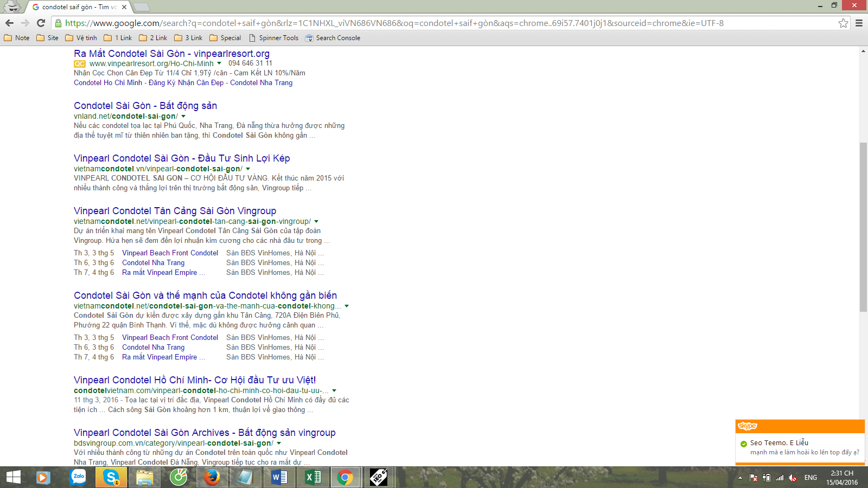This screenshot has width=868, height=488.
Task: Open 'Vinpearl Condotel Tân Cảng Sài Gòn Vingroup' result
Action: tap(175, 211)
